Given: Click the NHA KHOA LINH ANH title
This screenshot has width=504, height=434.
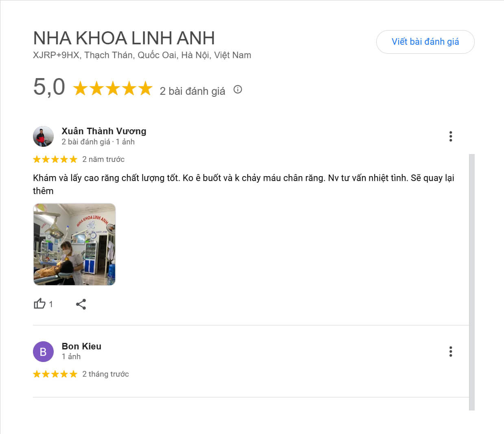Looking at the screenshot, I should point(124,38).
